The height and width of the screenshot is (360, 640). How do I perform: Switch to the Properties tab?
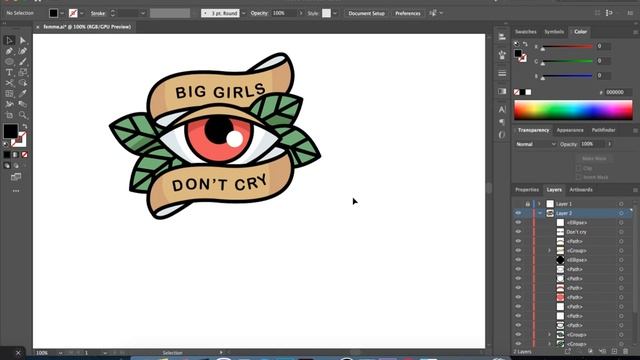(527, 190)
